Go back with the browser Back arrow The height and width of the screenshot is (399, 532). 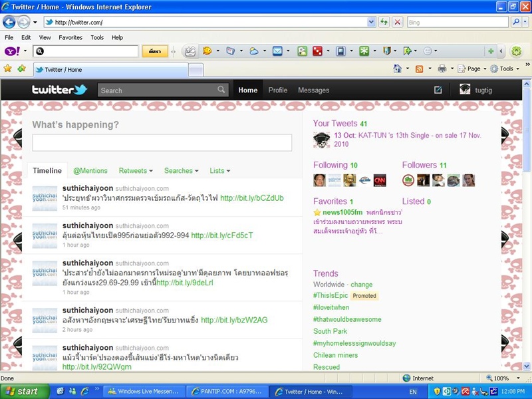[9, 23]
